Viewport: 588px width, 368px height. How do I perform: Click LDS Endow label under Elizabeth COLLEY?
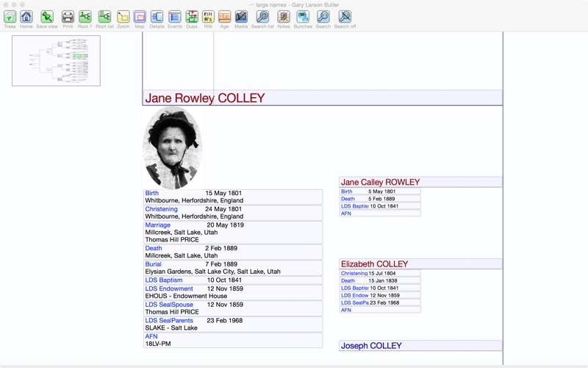(x=355, y=296)
